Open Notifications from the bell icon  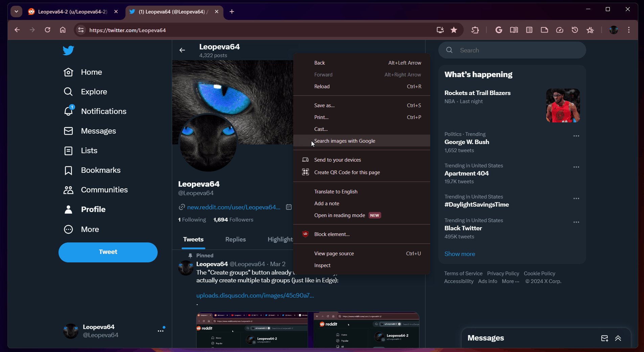[69, 111]
